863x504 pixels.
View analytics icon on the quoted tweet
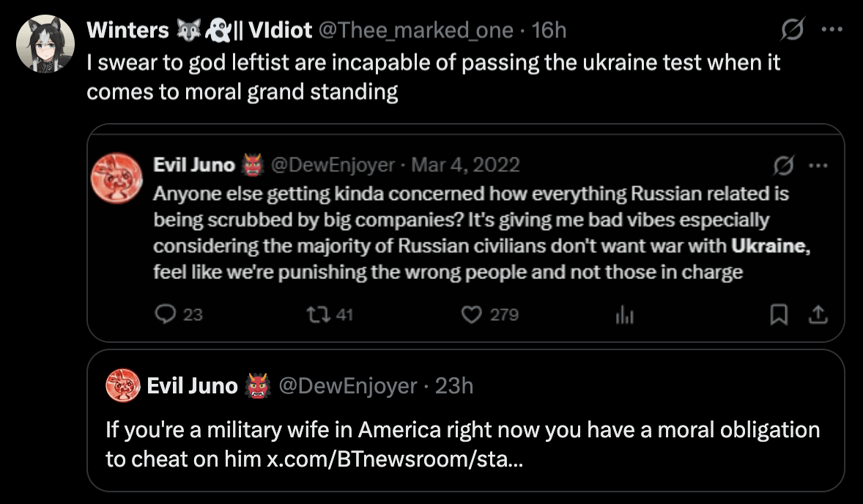click(x=623, y=315)
